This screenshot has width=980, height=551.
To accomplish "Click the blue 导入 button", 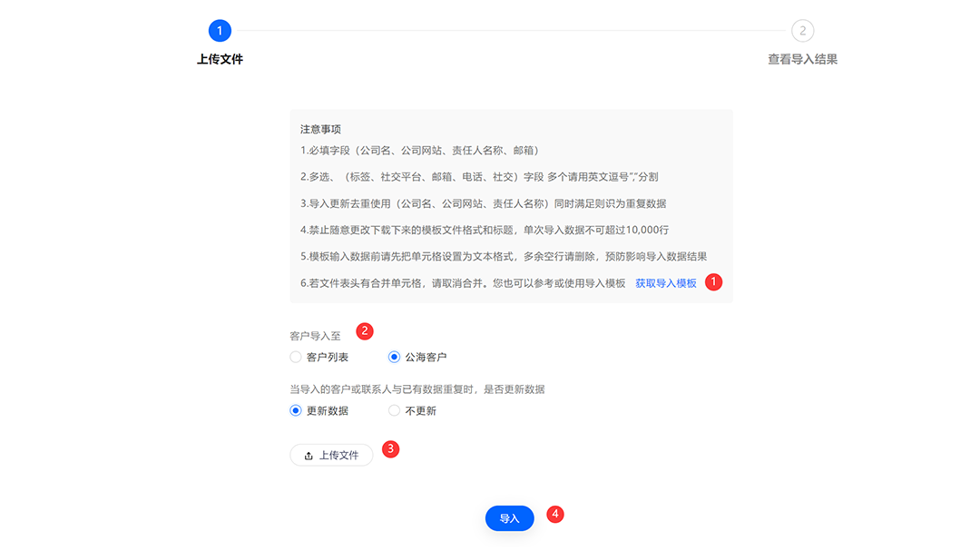I will tap(509, 518).
